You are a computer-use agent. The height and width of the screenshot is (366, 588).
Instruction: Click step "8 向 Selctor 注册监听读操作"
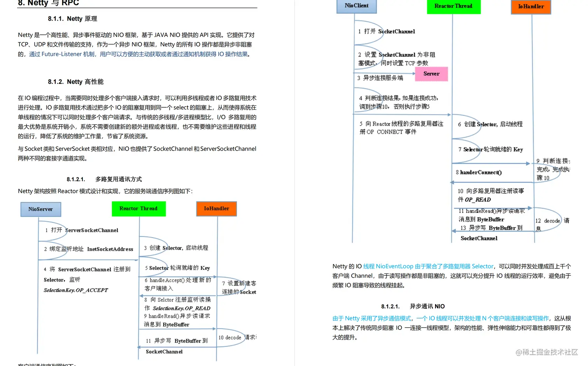pyautogui.click(x=177, y=300)
